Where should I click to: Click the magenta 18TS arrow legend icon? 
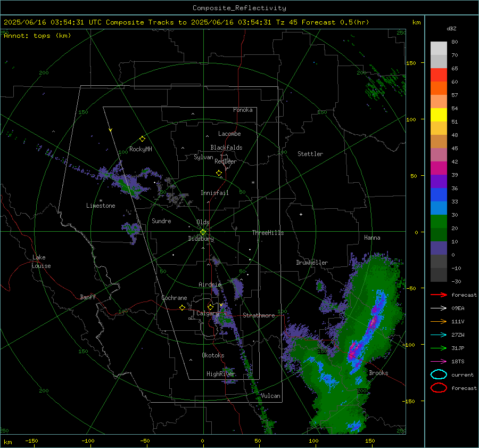coord(439,362)
